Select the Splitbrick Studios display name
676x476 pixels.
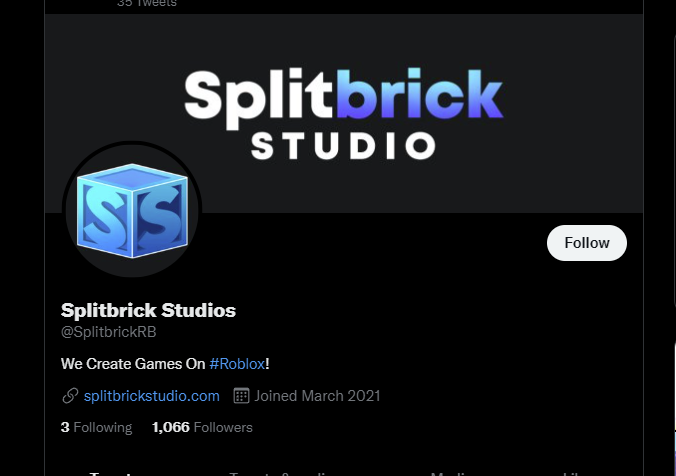tap(148, 310)
